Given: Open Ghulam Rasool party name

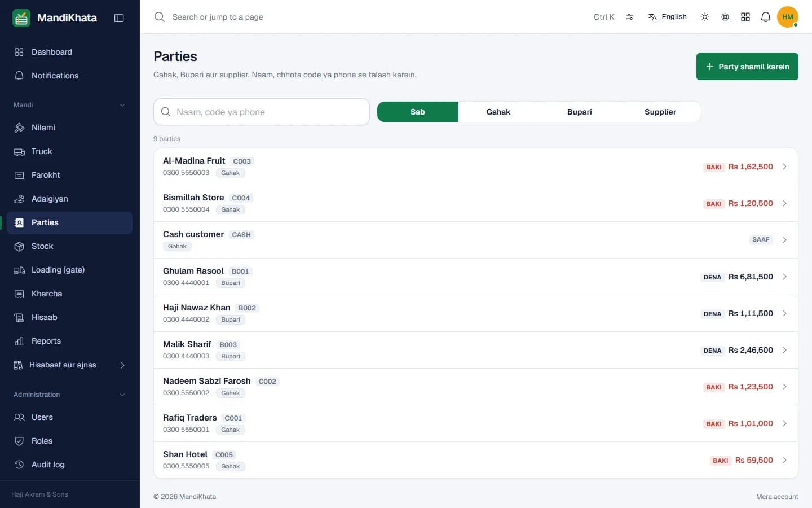Looking at the screenshot, I should (x=193, y=271).
